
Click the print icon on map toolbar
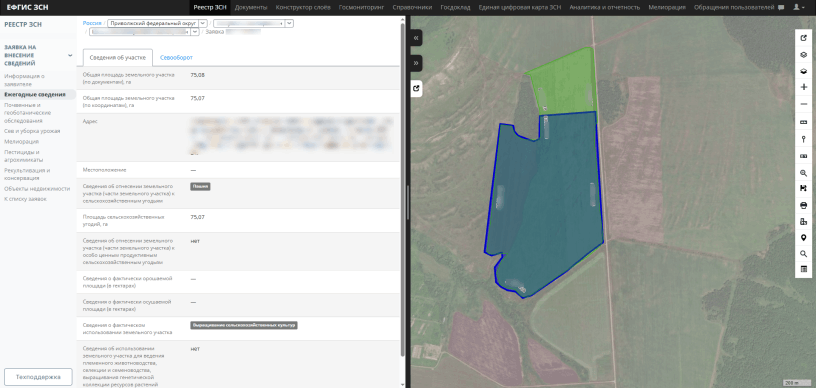[804, 205]
